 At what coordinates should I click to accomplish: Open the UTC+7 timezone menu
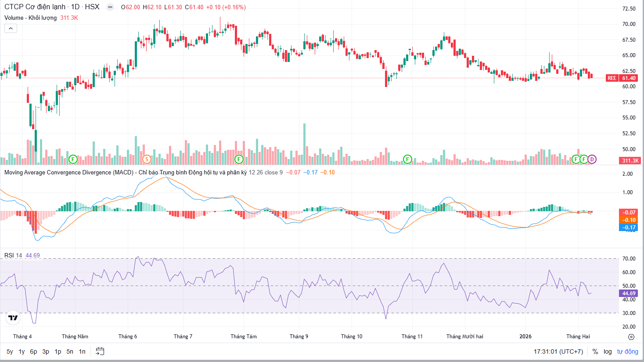(x=558, y=351)
